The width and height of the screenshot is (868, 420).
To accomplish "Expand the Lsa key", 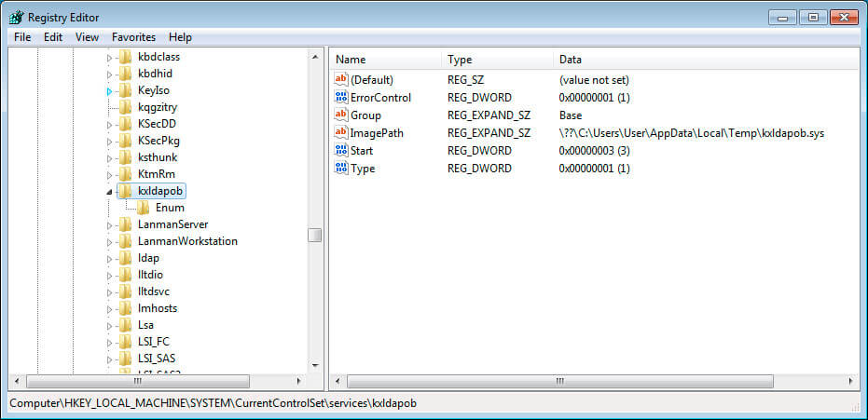I will (109, 326).
